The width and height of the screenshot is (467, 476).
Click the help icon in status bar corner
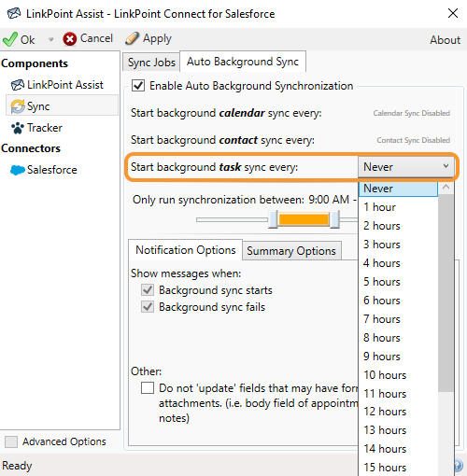point(459,466)
